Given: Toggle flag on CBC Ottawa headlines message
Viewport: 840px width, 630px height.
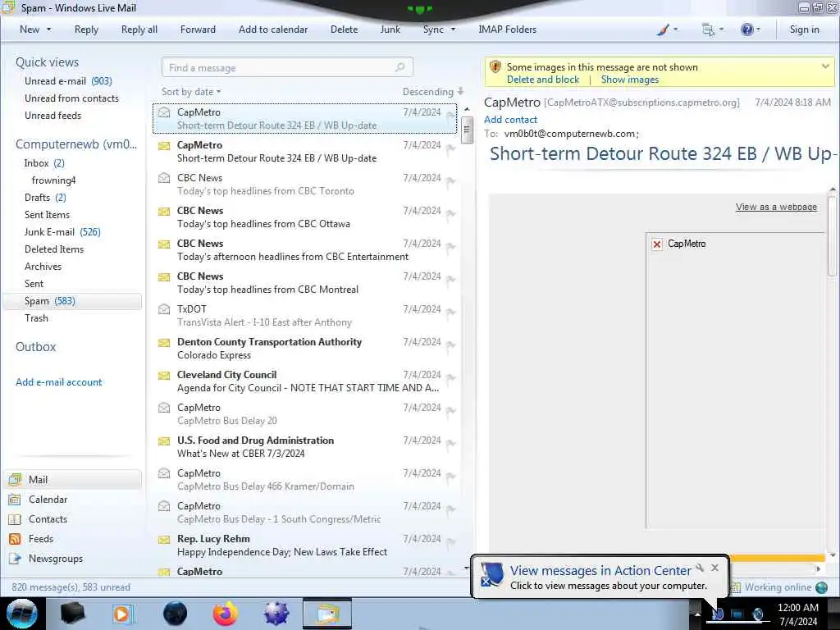Looking at the screenshot, I should pyautogui.click(x=450, y=214).
